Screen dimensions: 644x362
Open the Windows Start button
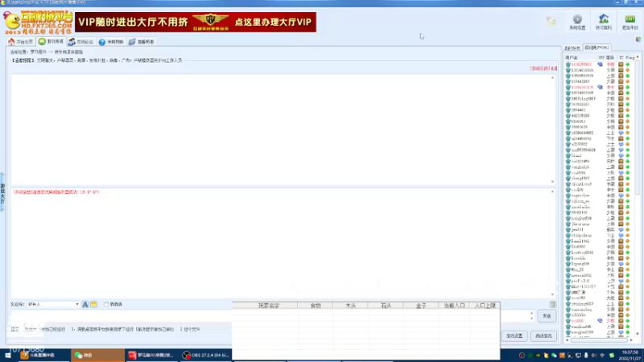coord(8,356)
